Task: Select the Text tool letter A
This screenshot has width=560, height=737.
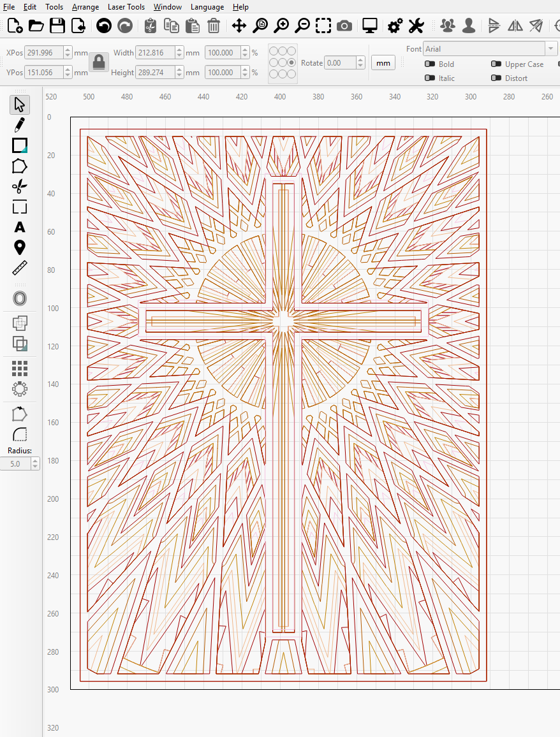Action: coord(19,228)
